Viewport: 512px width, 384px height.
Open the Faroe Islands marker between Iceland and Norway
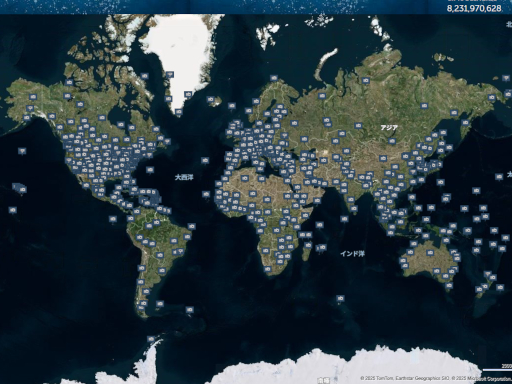(232, 106)
